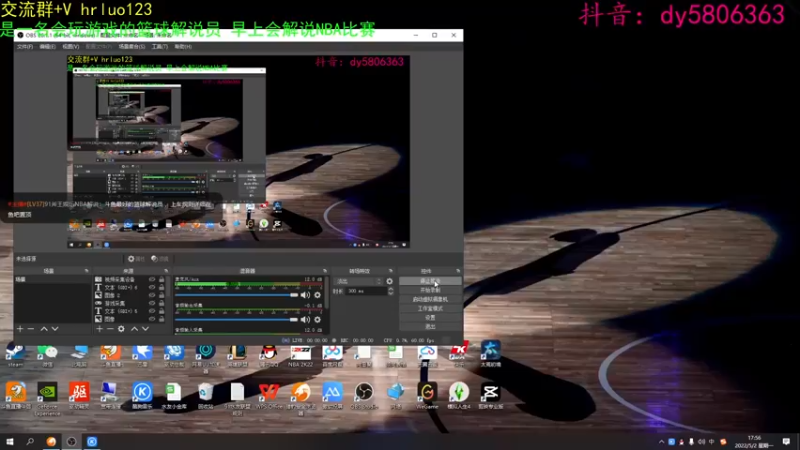The height and width of the screenshot is (450, 800).
Task: Open WeChat desktop shortcut
Action: [x=47, y=355]
